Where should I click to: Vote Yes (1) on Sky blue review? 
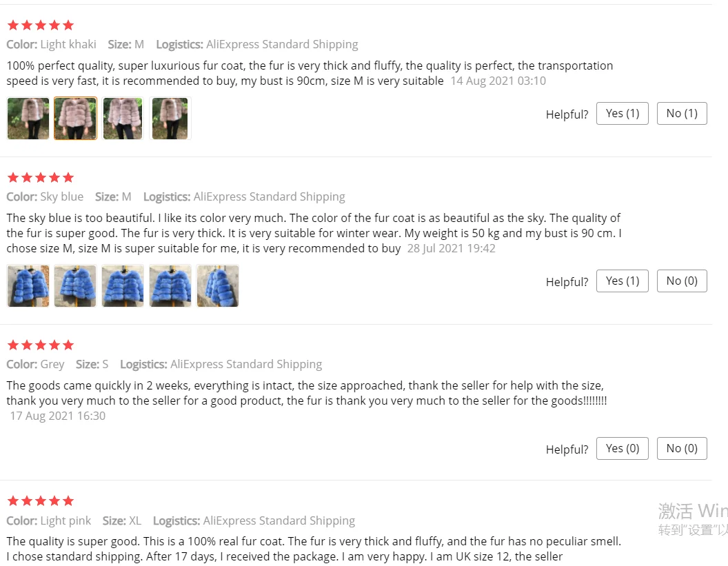pos(622,281)
